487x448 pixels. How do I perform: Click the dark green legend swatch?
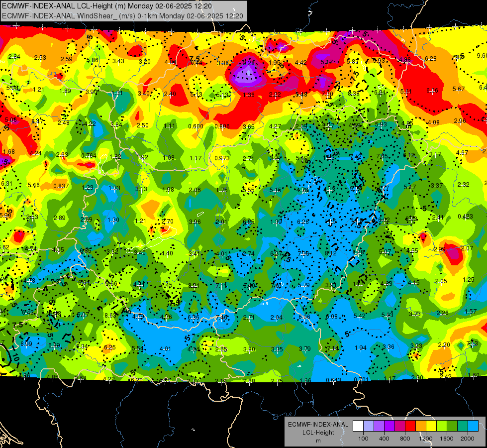pyautogui.click(x=452, y=426)
